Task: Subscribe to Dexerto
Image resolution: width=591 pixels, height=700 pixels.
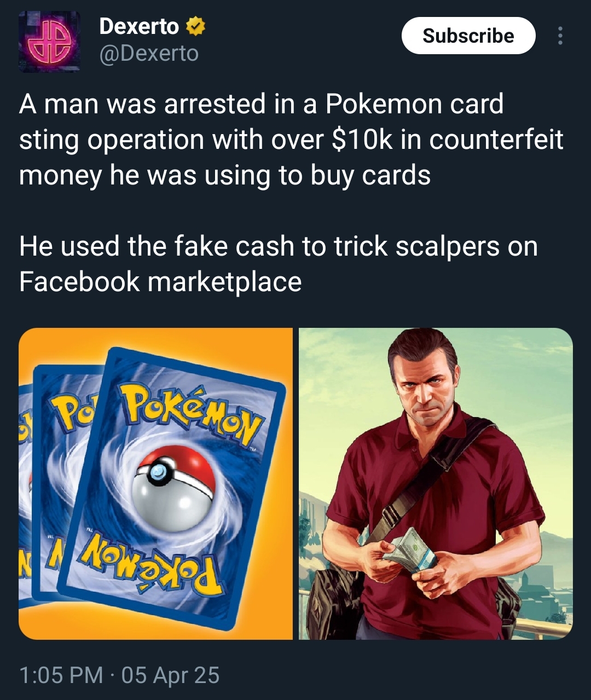Action: [468, 36]
